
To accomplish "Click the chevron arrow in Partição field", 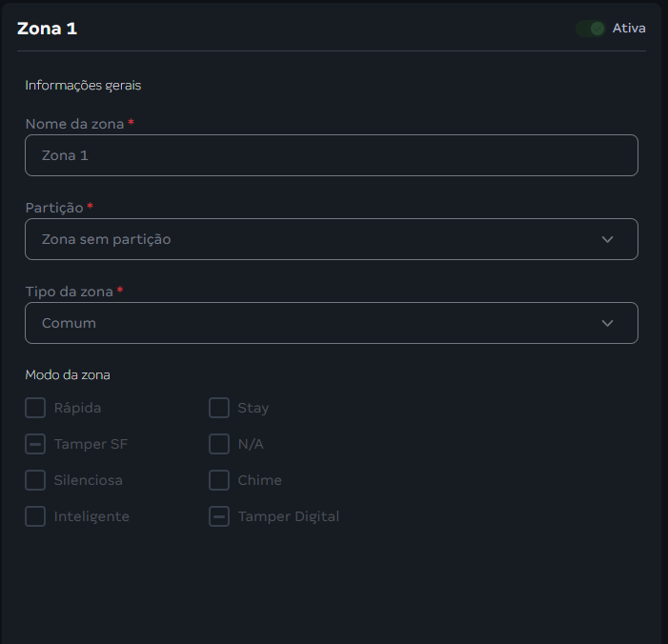I will (608, 239).
